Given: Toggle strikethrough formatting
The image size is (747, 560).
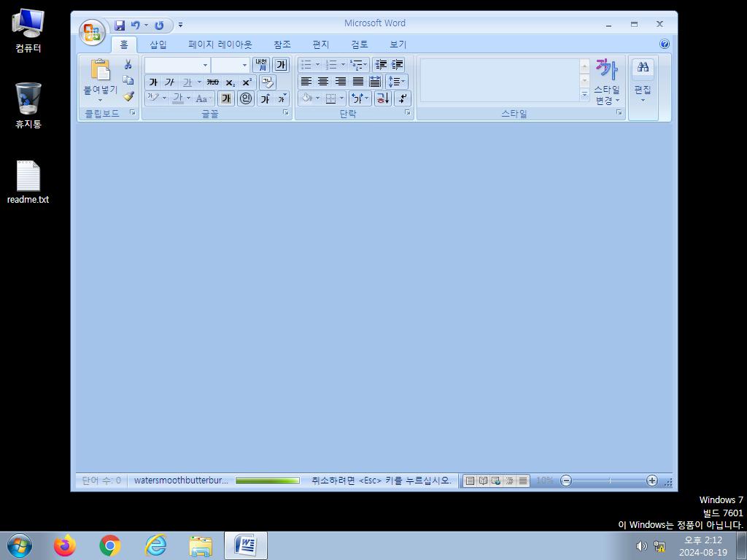Looking at the screenshot, I should [213, 82].
